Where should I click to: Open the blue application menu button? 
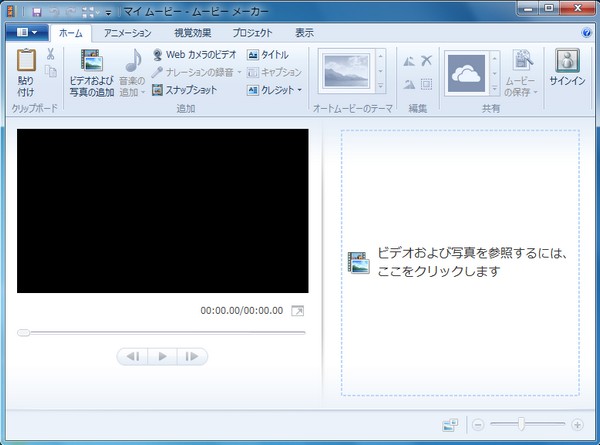tap(27, 33)
